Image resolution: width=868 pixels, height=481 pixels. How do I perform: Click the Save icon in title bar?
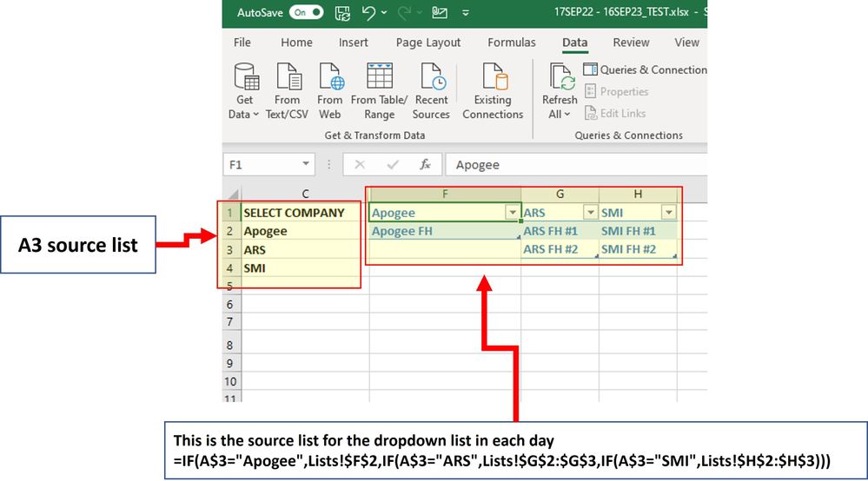pyautogui.click(x=342, y=12)
